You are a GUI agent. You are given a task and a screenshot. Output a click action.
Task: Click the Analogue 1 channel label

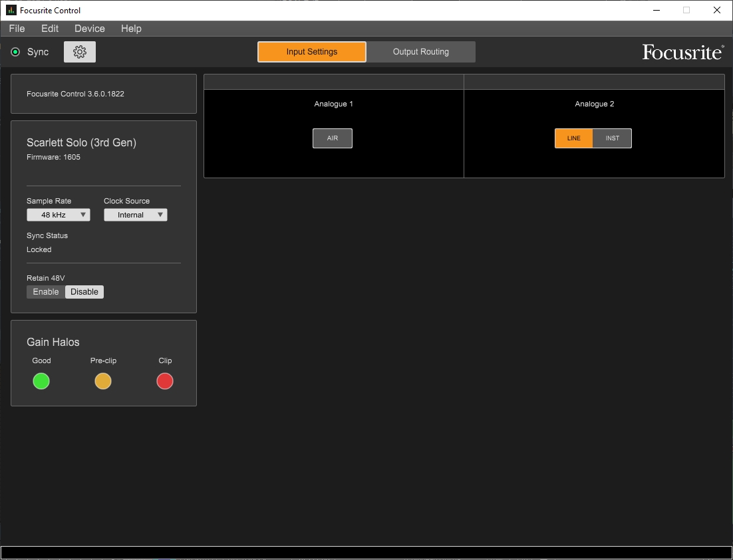coord(334,104)
